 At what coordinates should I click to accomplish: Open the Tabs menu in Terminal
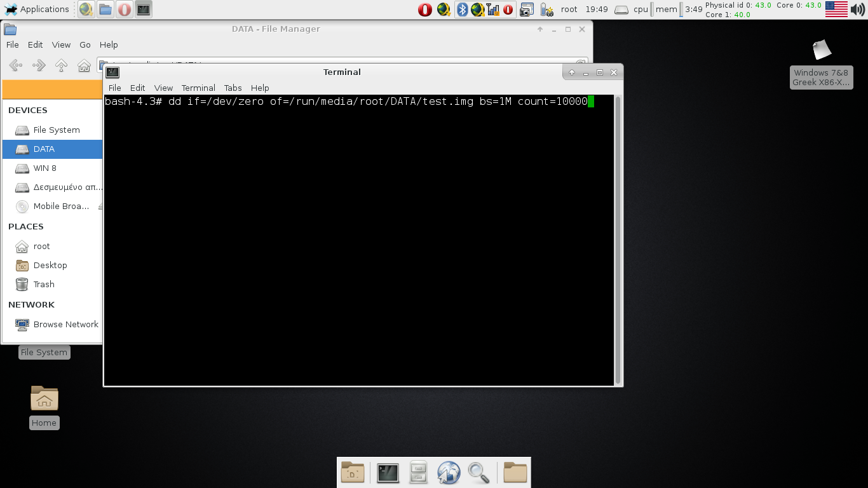233,88
